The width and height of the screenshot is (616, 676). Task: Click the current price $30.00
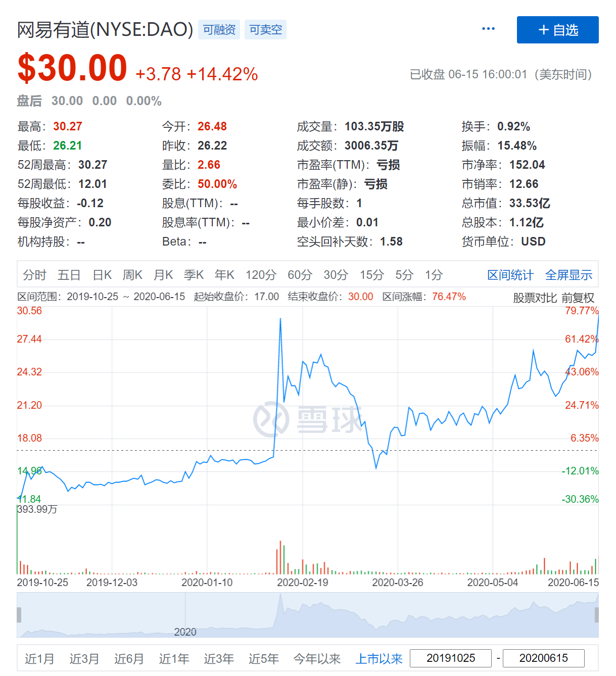pos(72,68)
